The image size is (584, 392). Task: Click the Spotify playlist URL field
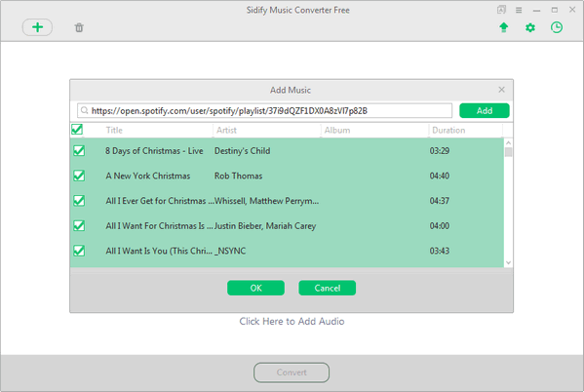click(x=264, y=110)
